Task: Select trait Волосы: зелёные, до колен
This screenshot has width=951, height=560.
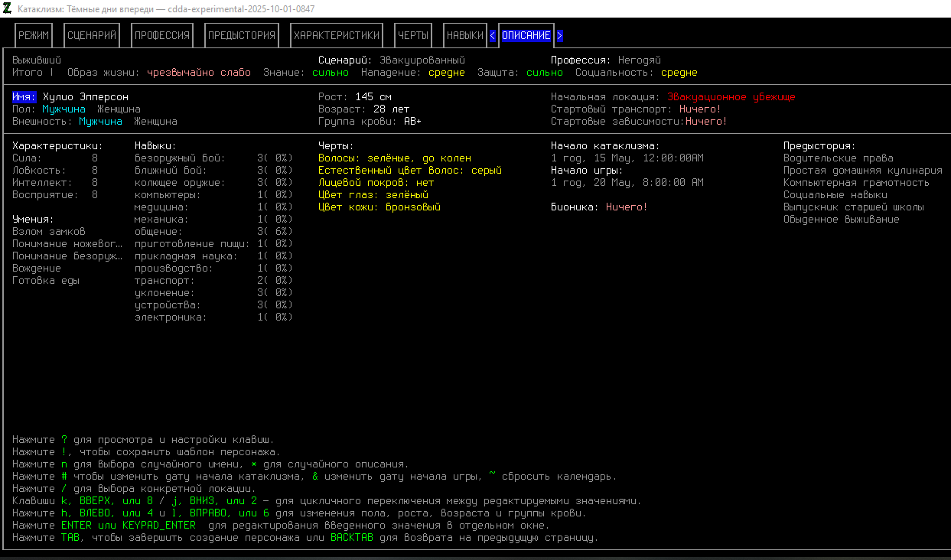Action: tap(395, 158)
